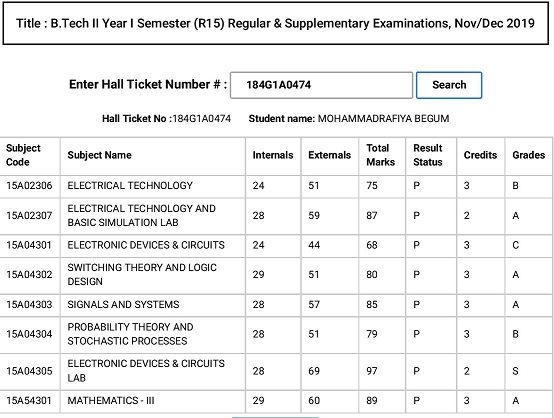Click the S grade for 15A04305

click(x=515, y=371)
